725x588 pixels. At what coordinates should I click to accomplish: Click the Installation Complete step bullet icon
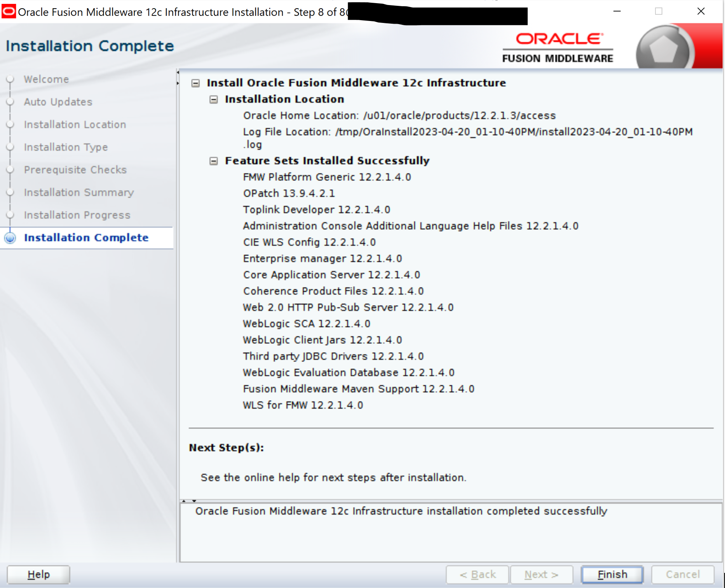click(10, 238)
